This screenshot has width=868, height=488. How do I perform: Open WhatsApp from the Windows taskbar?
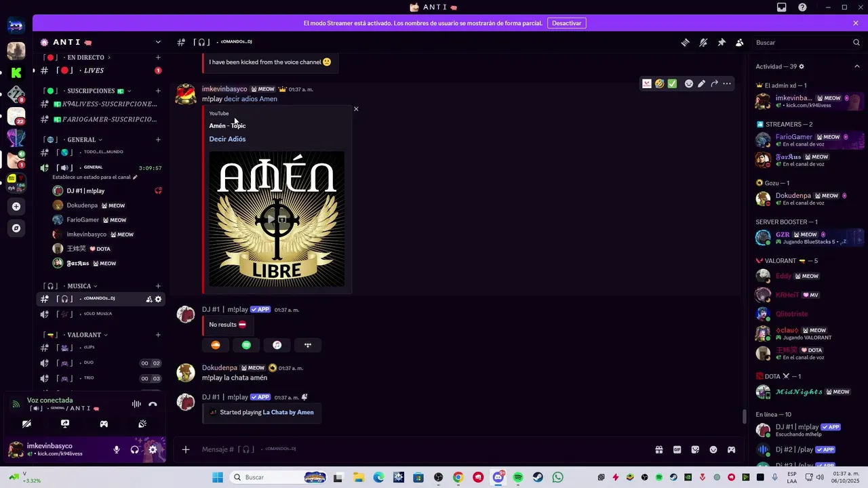pyautogui.click(x=557, y=477)
